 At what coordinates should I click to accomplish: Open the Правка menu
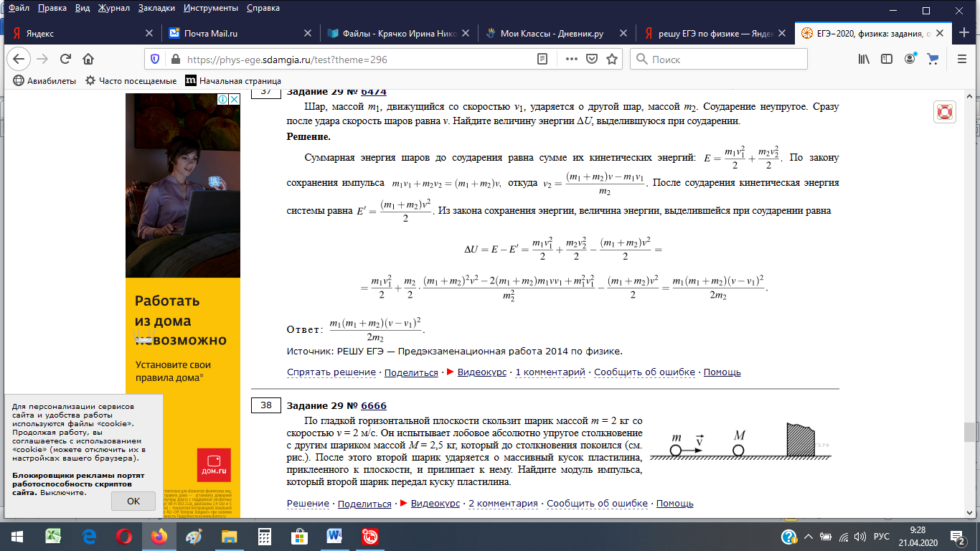point(52,9)
